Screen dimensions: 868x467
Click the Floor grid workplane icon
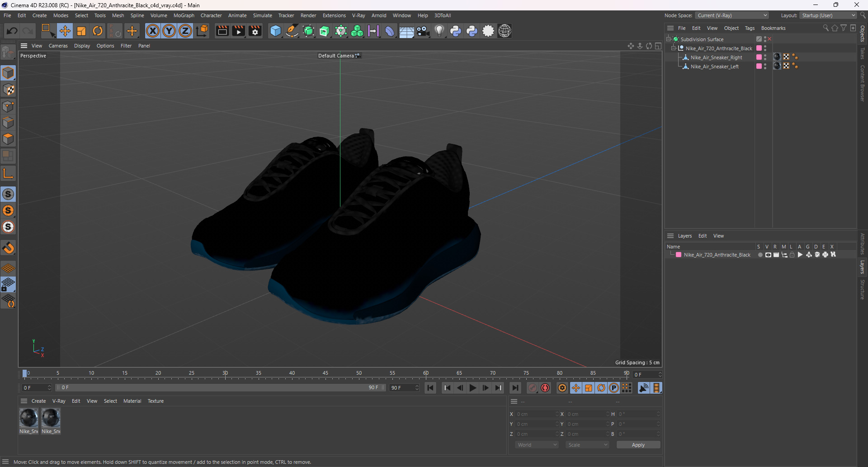click(8, 268)
